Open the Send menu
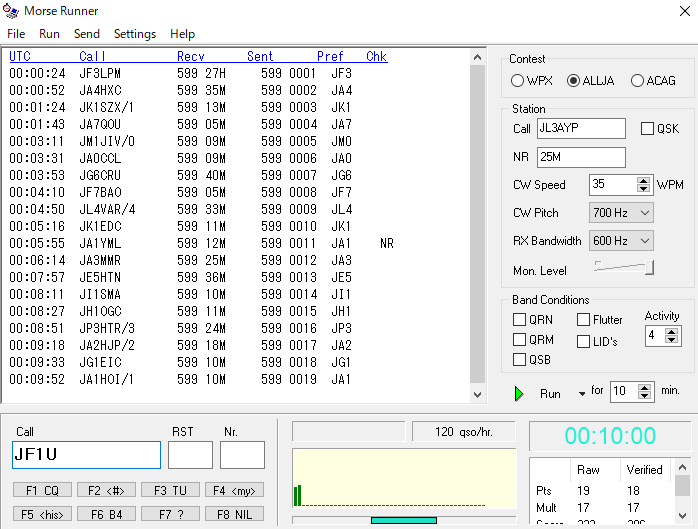This screenshot has width=698, height=529. [87, 34]
